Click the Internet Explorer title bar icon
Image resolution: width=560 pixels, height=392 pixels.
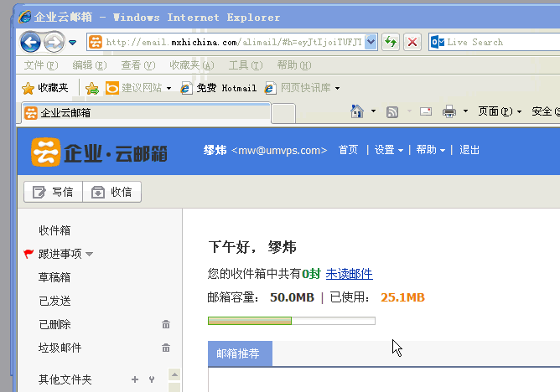pyautogui.click(x=24, y=17)
